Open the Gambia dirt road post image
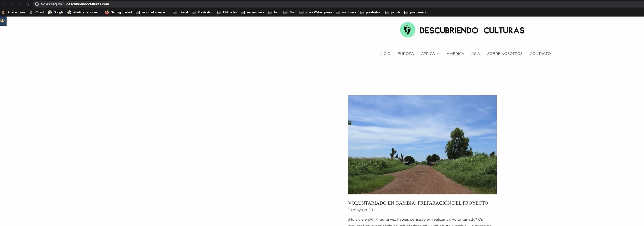This screenshot has width=644, height=226. coord(422,145)
